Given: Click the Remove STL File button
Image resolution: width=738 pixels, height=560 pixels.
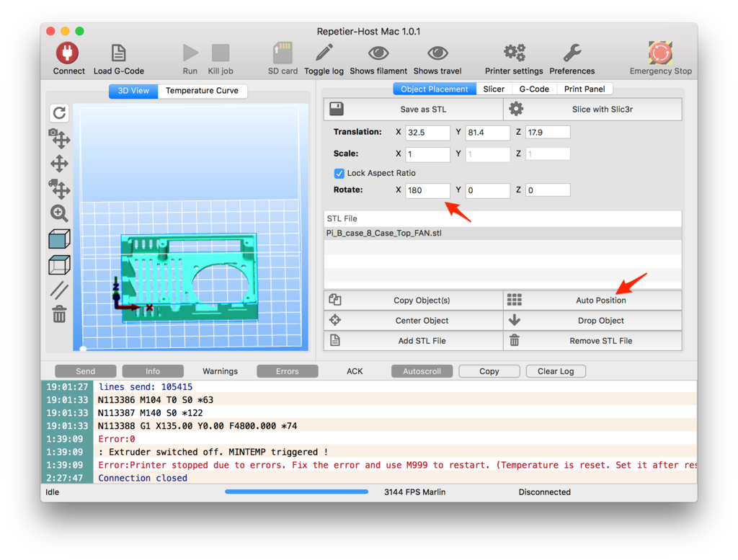Looking at the screenshot, I should click(x=592, y=341).
